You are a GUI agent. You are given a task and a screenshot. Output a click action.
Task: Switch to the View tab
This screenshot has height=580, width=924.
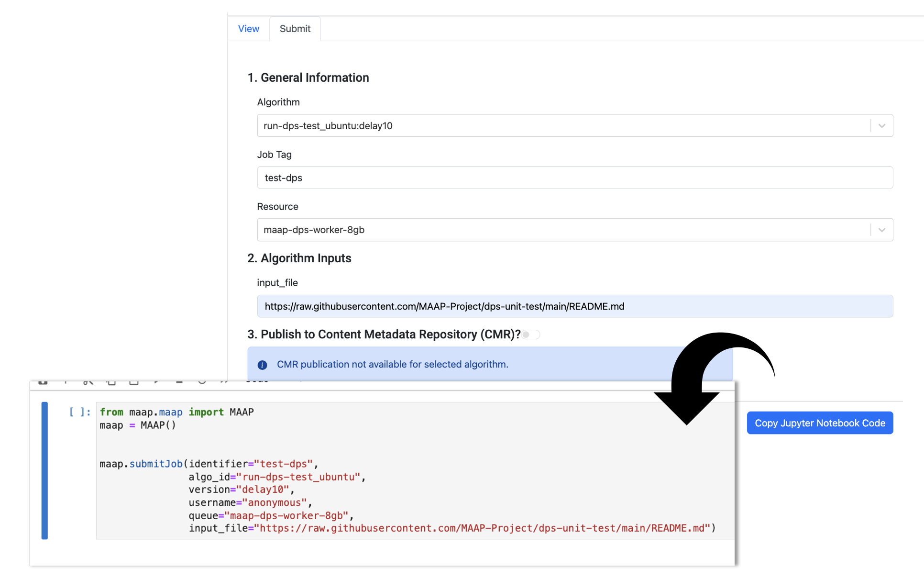pos(248,29)
